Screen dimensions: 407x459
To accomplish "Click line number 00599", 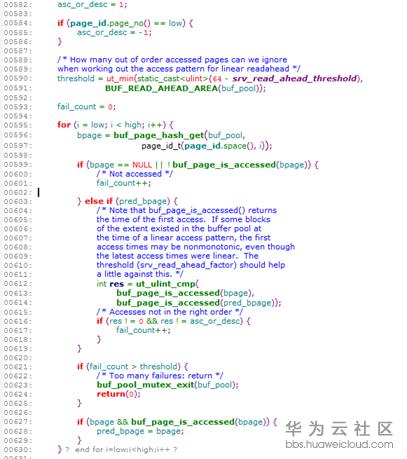I will click(18, 165).
